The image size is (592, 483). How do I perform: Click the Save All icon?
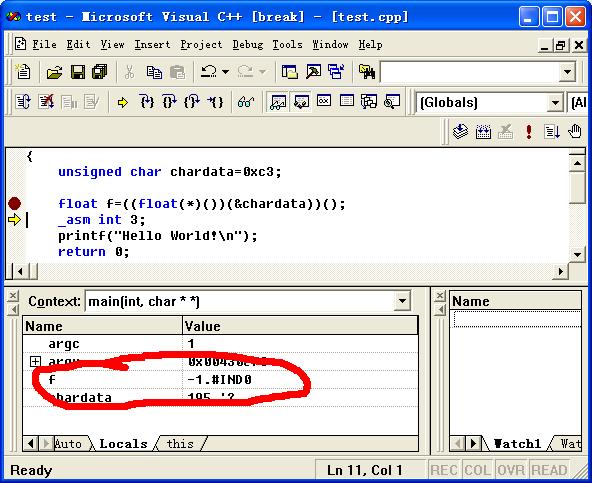click(100, 72)
